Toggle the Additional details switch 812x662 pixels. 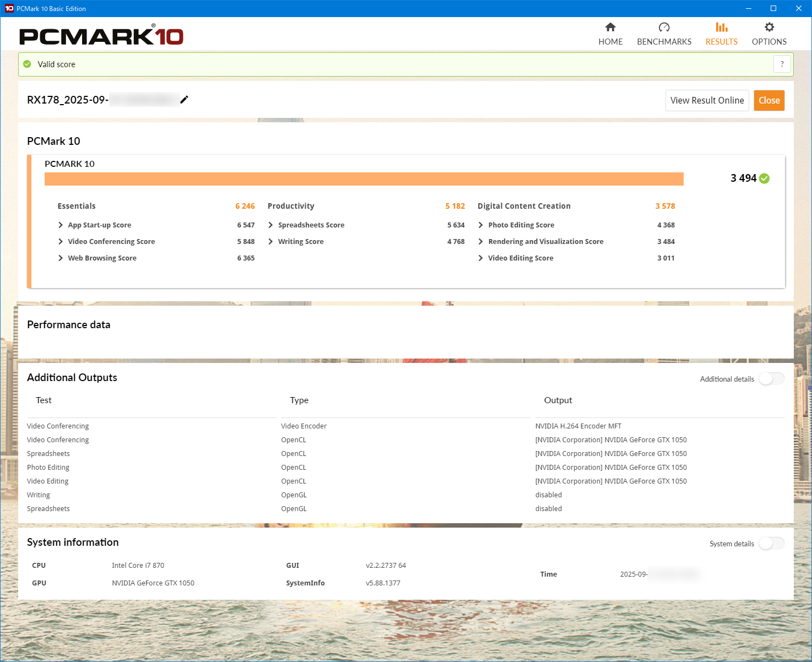771,379
